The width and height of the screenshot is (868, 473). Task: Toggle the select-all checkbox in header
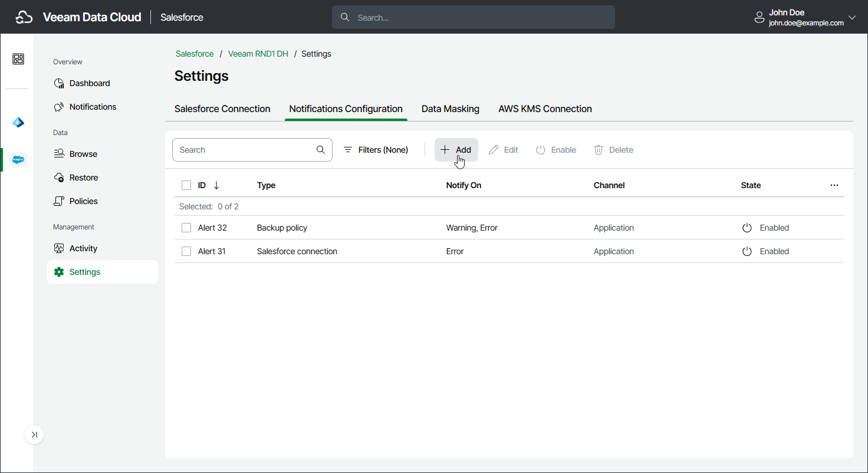[186, 185]
